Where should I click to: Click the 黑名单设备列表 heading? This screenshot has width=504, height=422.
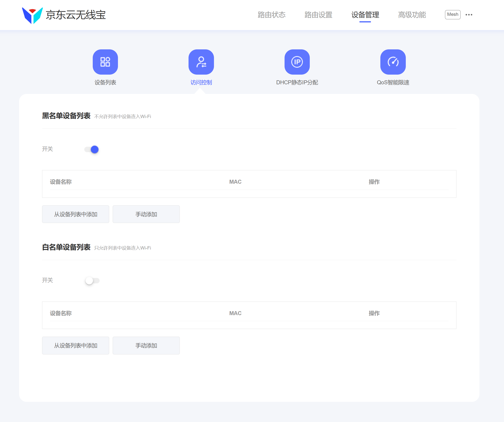66,116
